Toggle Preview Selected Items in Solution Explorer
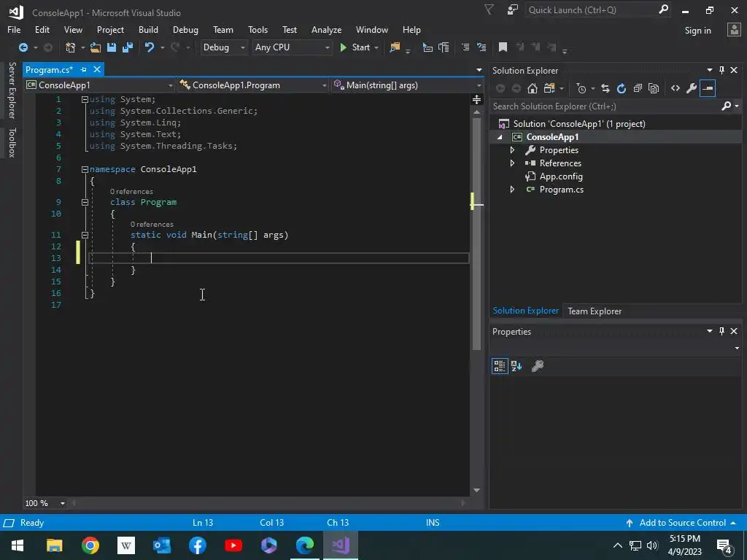 click(x=708, y=88)
